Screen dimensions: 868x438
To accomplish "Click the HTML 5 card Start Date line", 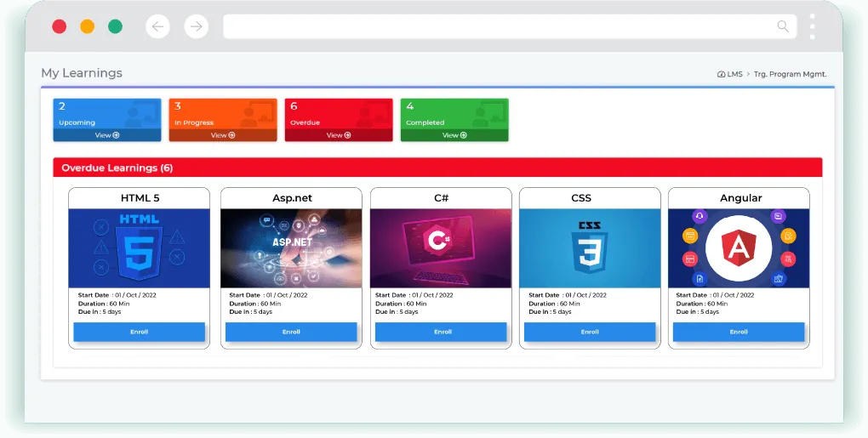I will [117, 295].
